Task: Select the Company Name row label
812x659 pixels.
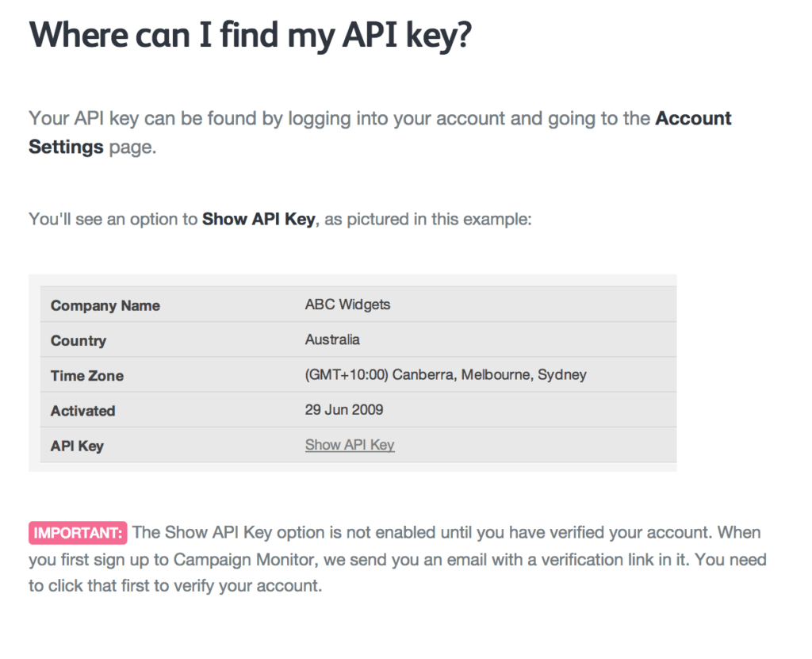Action: click(x=105, y=306)
